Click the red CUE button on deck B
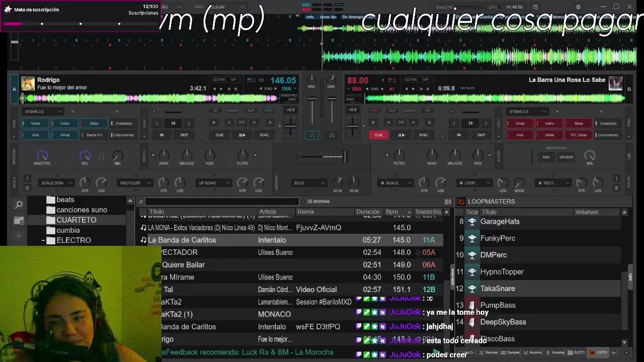Screen dimensions: 644x362 click(x=378, y=135)
